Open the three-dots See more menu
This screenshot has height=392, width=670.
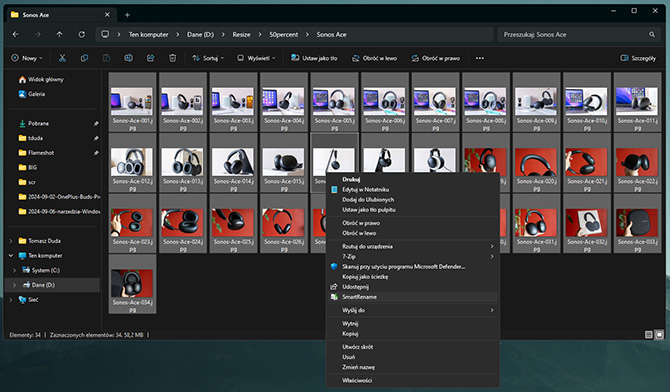pos(480,58)
